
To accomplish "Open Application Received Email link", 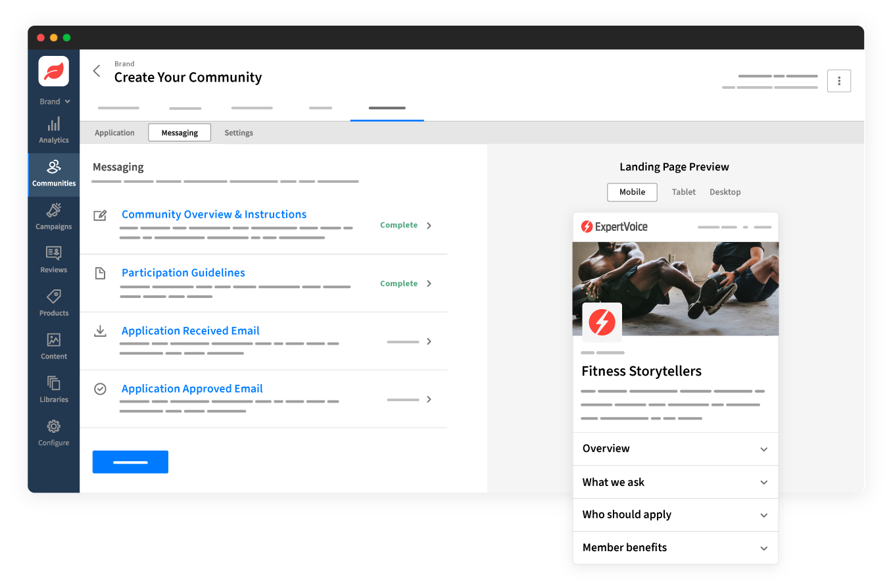I will 191,331.
